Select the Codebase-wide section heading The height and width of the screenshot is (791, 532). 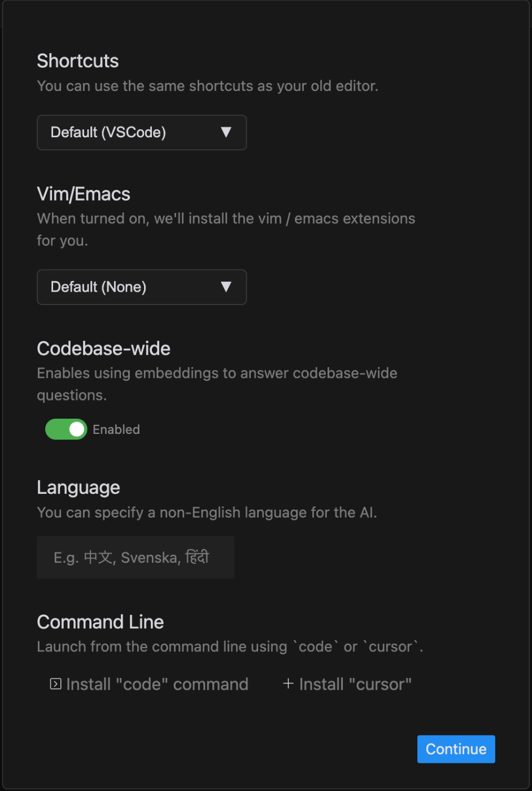[x=104, y=349]
